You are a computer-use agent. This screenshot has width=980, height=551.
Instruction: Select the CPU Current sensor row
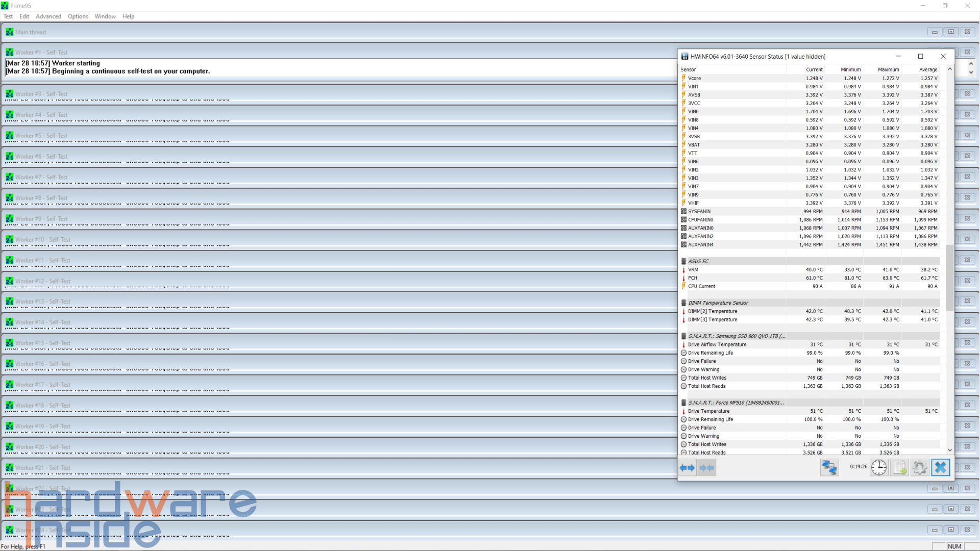[x=810, y=287]
